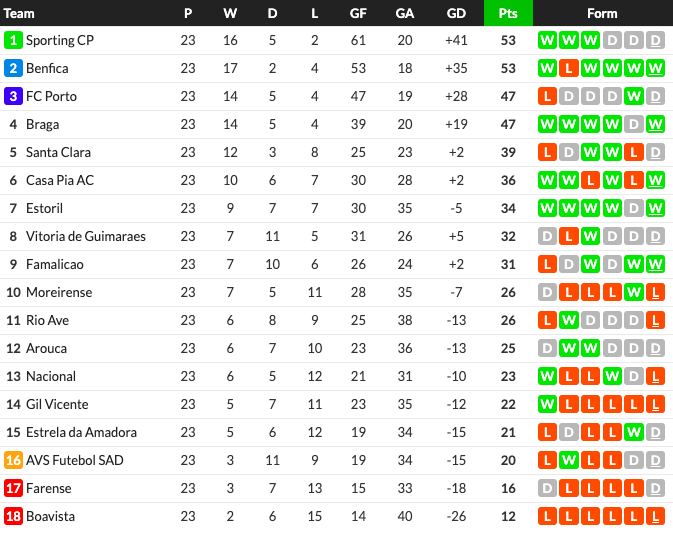Screen dimensions: 673x533
Task: Open the Gil Vicente team link
Action: point(57,404)
